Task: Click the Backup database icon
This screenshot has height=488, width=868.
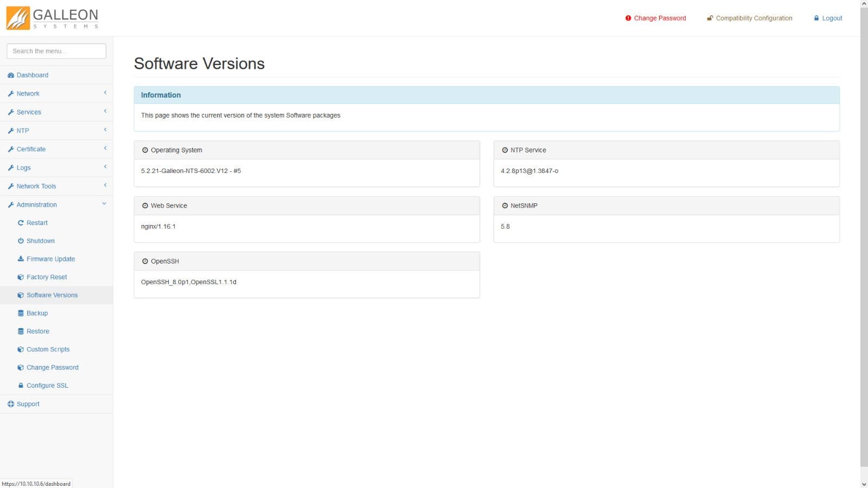Action: click(x=21, y=313)
